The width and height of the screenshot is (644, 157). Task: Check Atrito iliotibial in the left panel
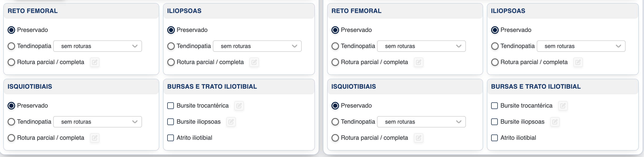point(171,138)
